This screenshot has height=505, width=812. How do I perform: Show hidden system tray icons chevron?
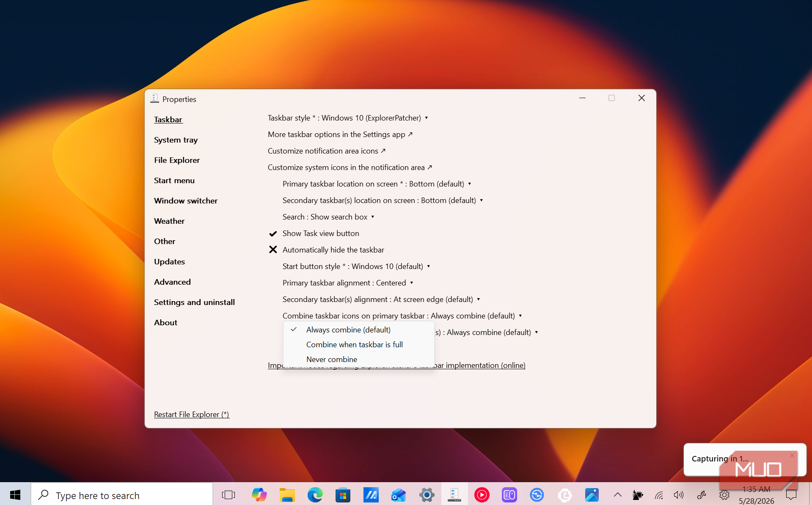[618, 494]
